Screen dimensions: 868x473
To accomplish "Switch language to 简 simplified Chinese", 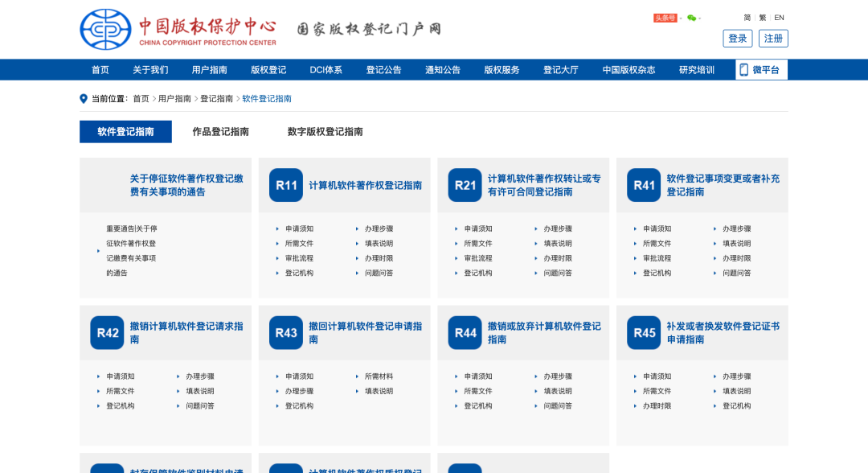I will coord(747,18).
